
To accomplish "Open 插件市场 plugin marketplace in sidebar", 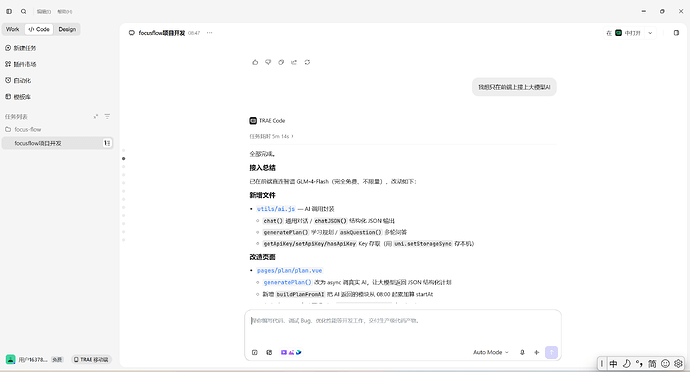I will (21, 64).
